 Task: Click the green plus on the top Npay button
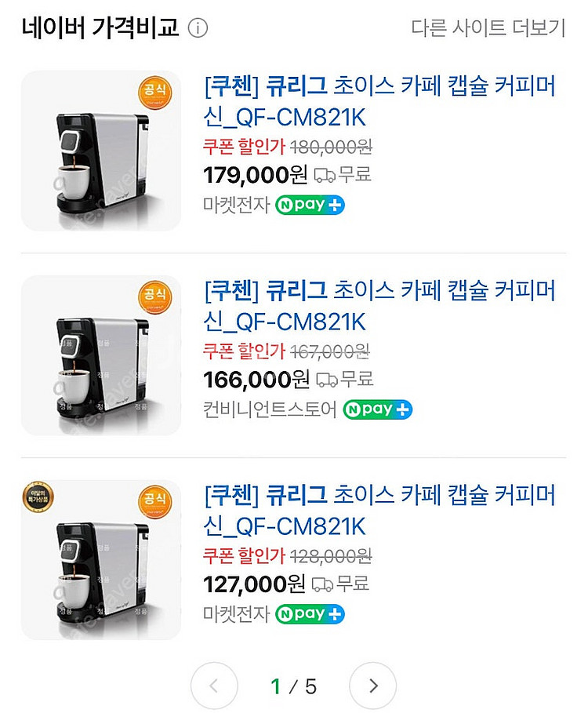(x=333, y=206)
